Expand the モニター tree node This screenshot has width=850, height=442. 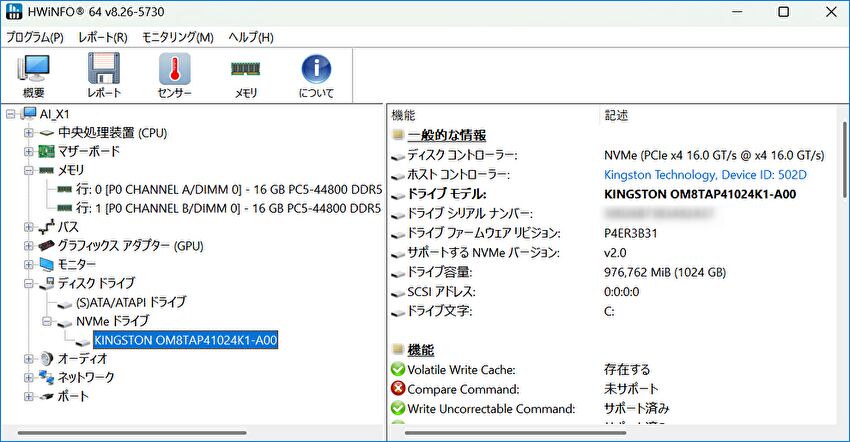(x=29, y=265)
